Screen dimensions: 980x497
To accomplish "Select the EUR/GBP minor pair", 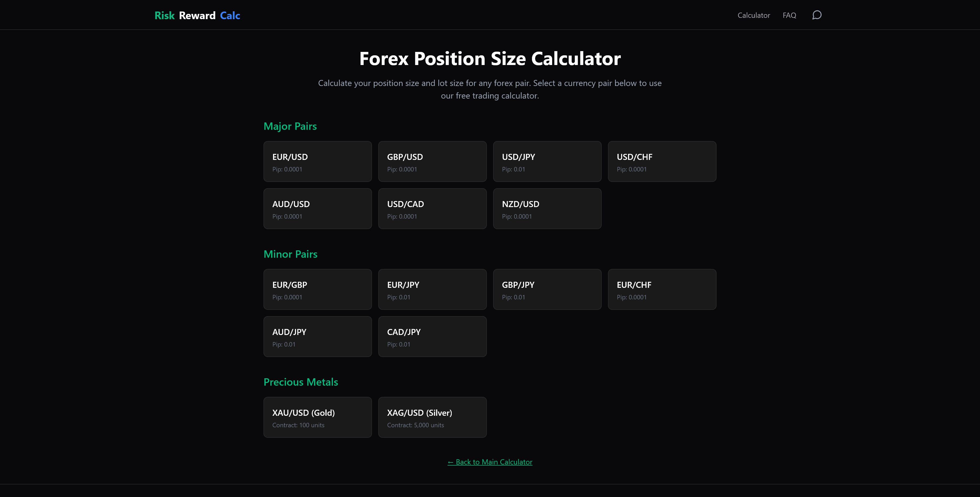I will tap(317, 289).
